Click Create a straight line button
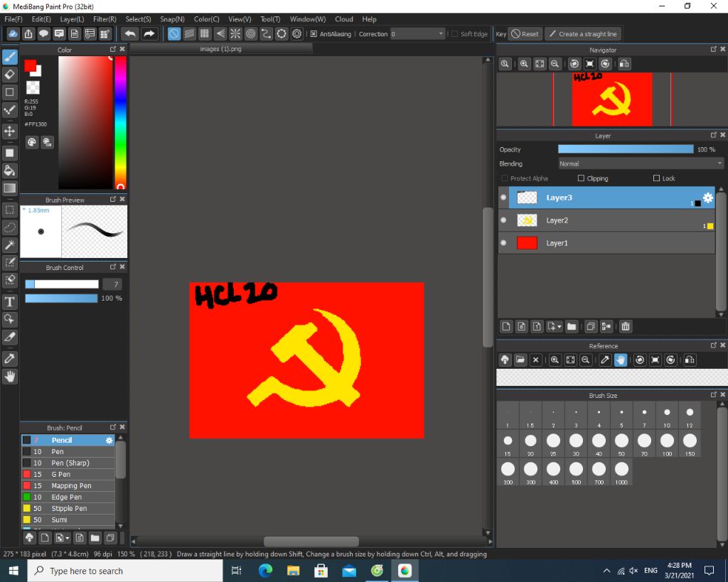This screenshot has height=582, width=728. pos(583,34)
